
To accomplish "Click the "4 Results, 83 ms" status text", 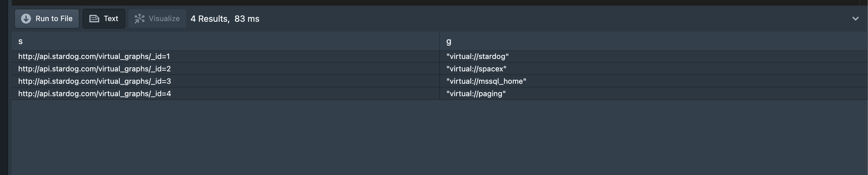I will (x=225, y=19).
